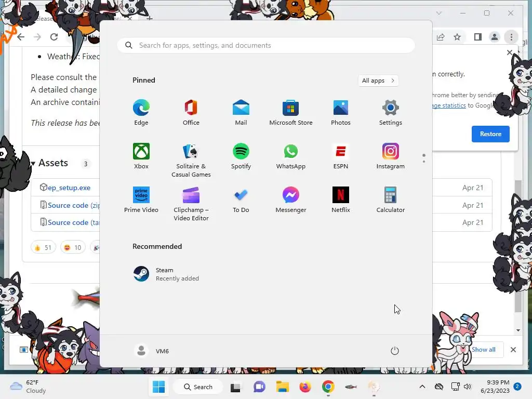The height and width of the screenshot is (399, 532).
Task: Click the smiley reaction with 10
Action: point(73,247)
